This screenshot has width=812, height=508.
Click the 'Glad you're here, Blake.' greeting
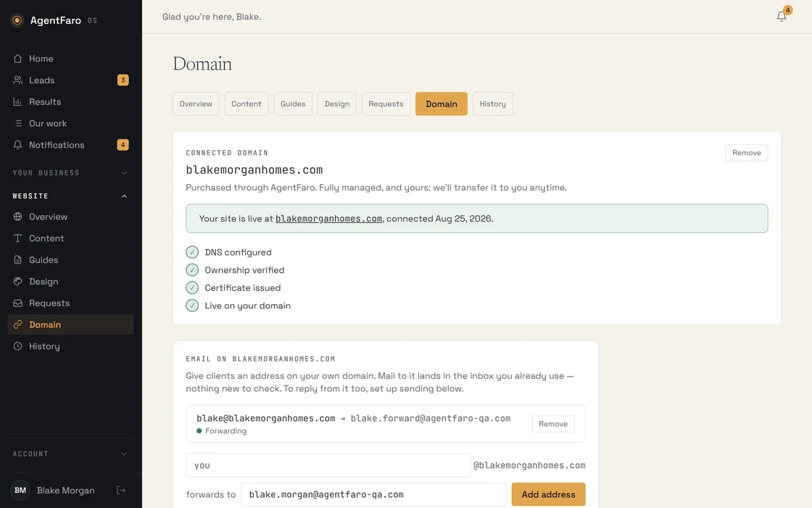click(x=212, y=17)
